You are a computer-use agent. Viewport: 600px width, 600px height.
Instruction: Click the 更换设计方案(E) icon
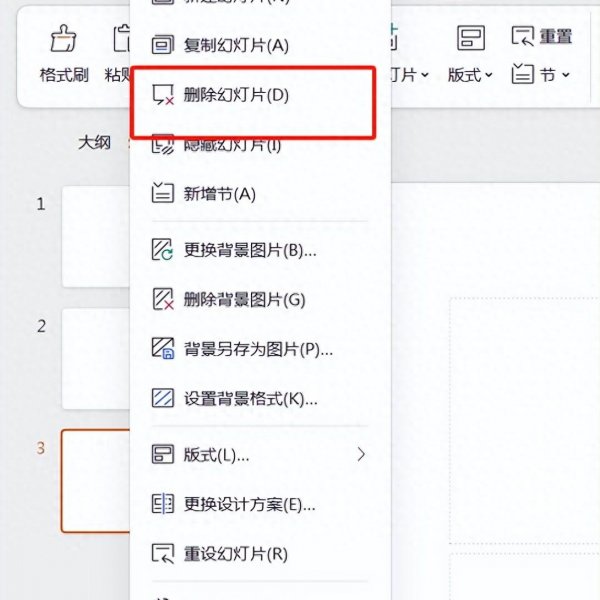click(163, 504)
